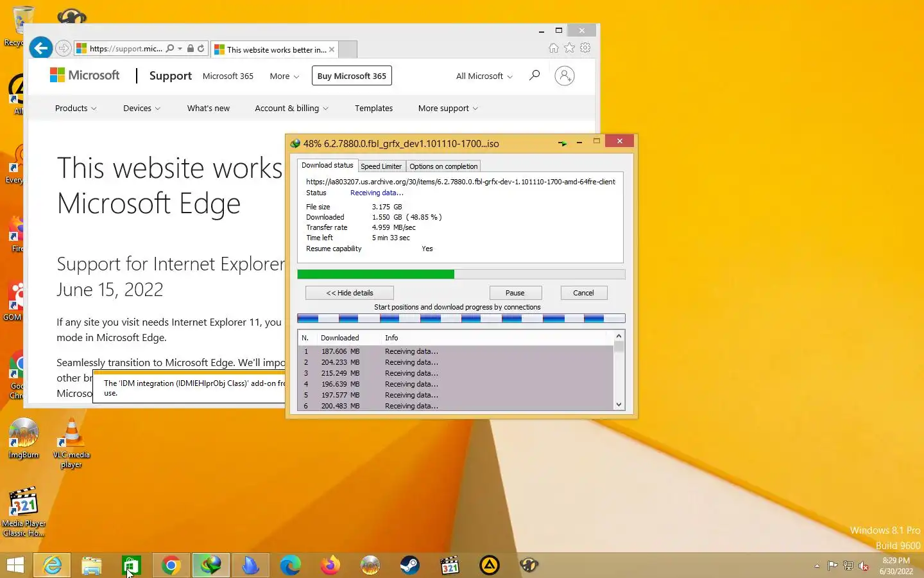The image size is (924, 578).
Task: Open the Internet Explorer Home icon
Action: click(553, 48)
